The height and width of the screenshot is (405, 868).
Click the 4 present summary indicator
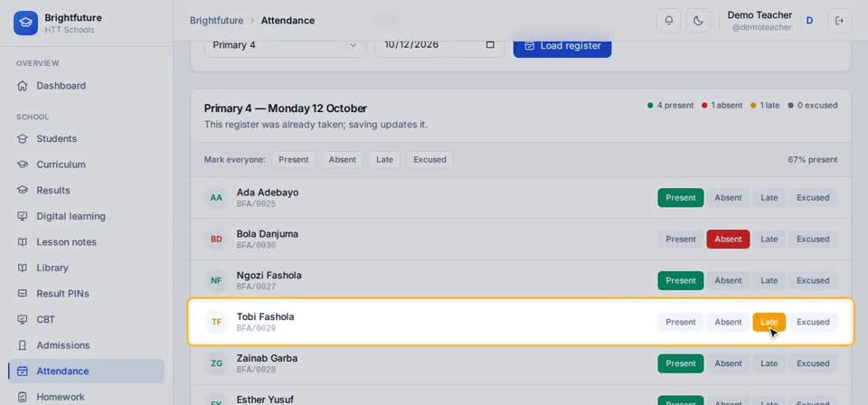(x=670, y=105)
